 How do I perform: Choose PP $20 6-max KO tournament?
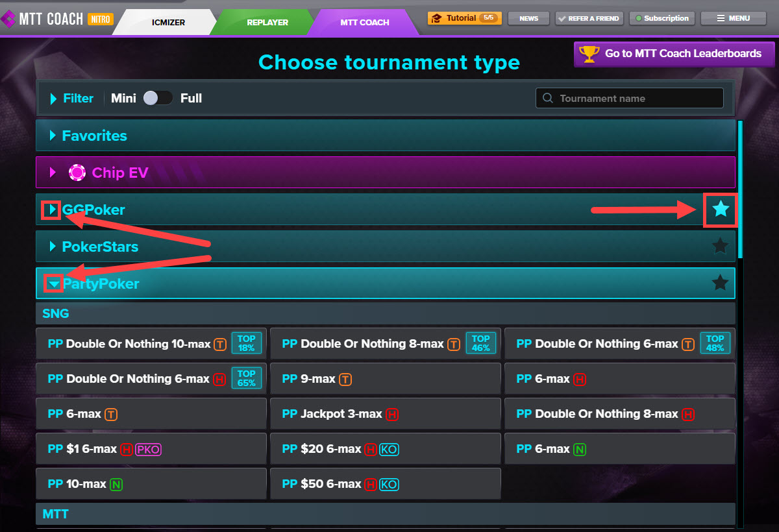point(386,448)
